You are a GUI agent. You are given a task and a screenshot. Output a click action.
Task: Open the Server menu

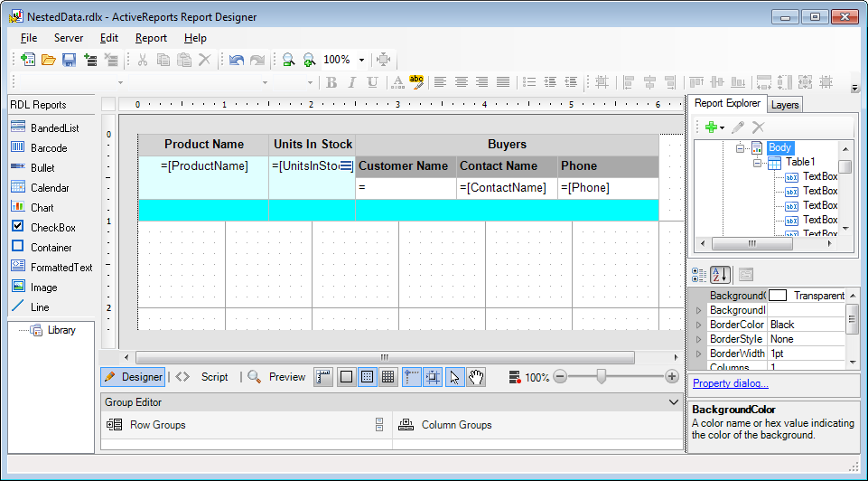[69, 38]
